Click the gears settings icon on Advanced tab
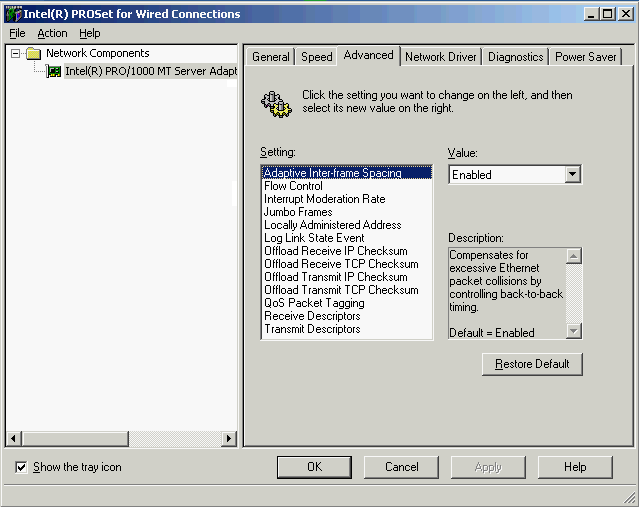Screen dimensions: 639x507 pyautogui.click(x=276, y=105)
